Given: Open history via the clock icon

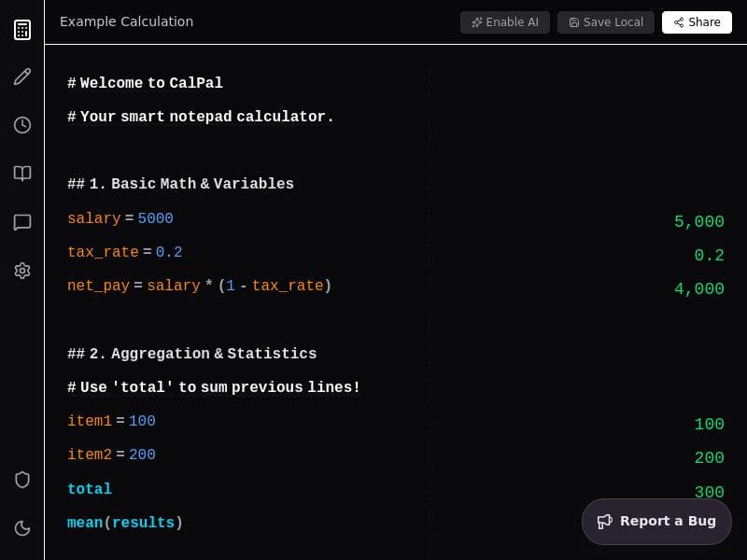Looking at the screenshot, I should point(22,125).
